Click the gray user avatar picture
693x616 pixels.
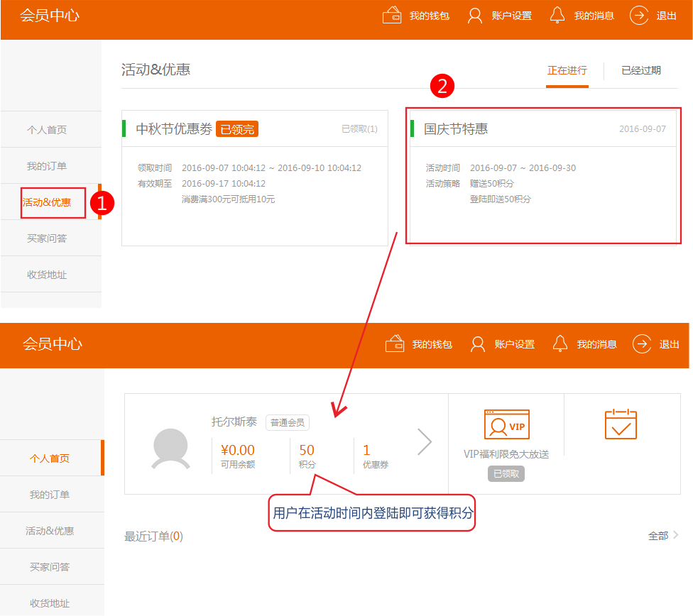point(170,449)
